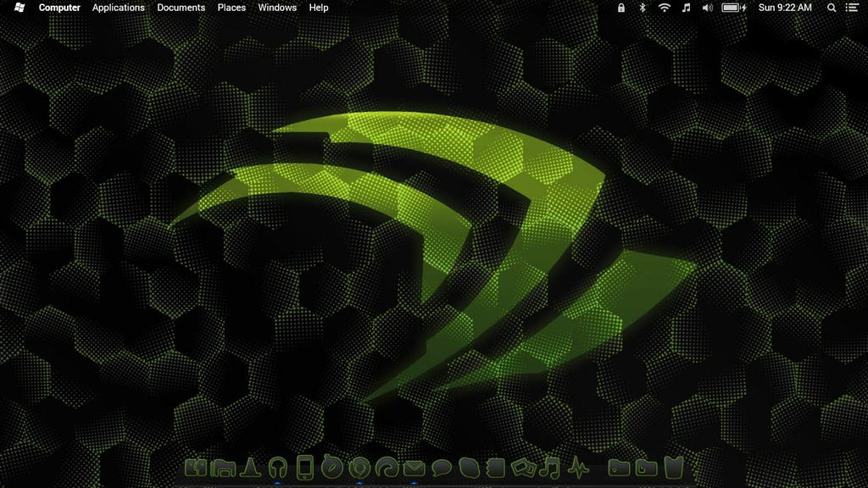Open the dock folder with clock badge
Screen dimensions: 868x488
point(646,468)
